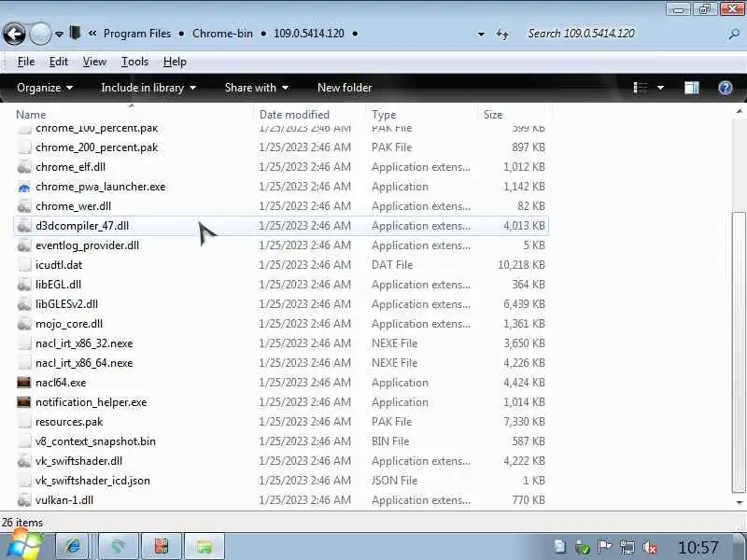This screenshot has width=747, height=560.
Task: Click Program Files in the address path
Action: (x=137, y=34)
